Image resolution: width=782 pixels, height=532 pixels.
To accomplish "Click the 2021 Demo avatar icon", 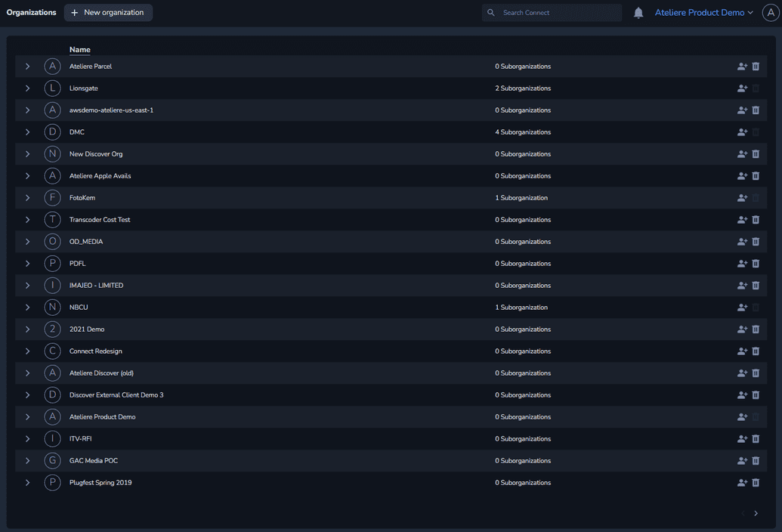I will 52,329.
